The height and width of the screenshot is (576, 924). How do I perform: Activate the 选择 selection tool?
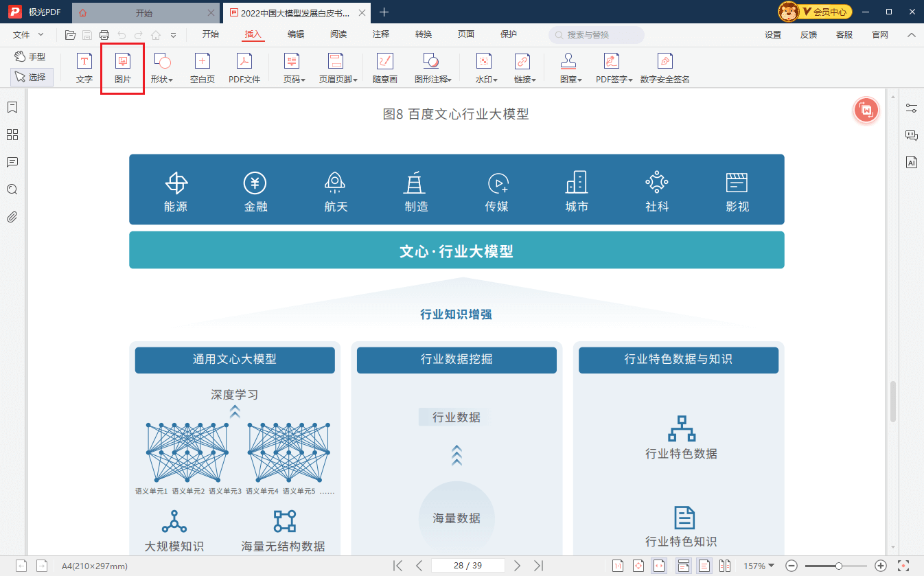(x=31, y=77)
